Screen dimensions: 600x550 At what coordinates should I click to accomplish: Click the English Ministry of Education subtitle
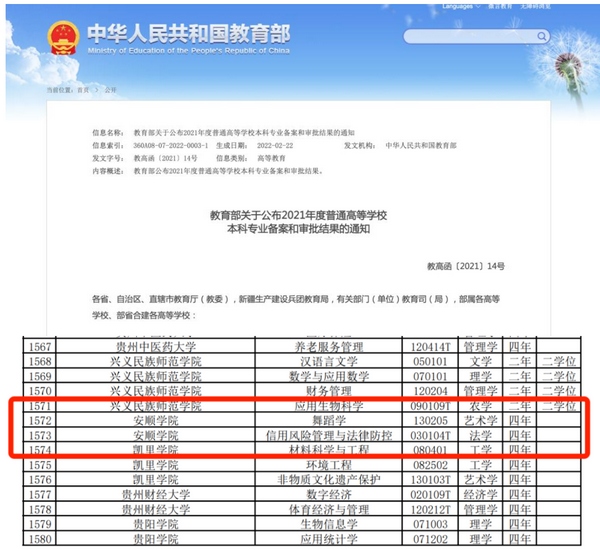point(189,51)
